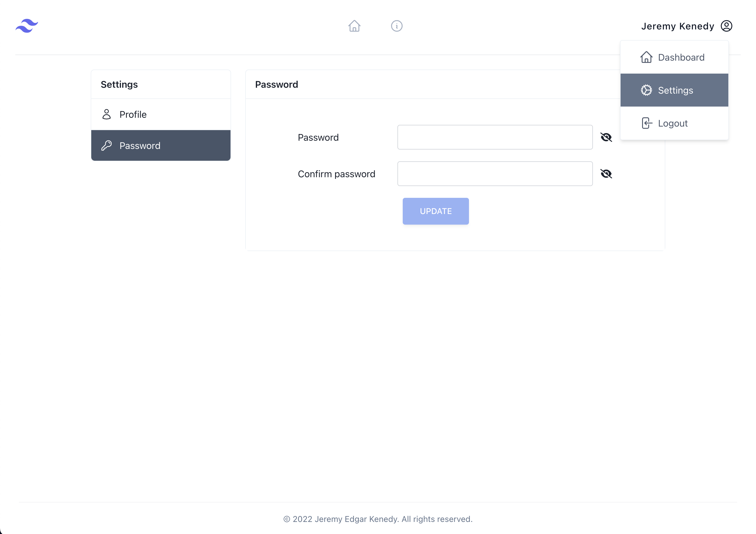The width and height of the screenshot is (756, 534).
Task: Click the key icon in settings sidebar
Action: [x=106, y=145]
